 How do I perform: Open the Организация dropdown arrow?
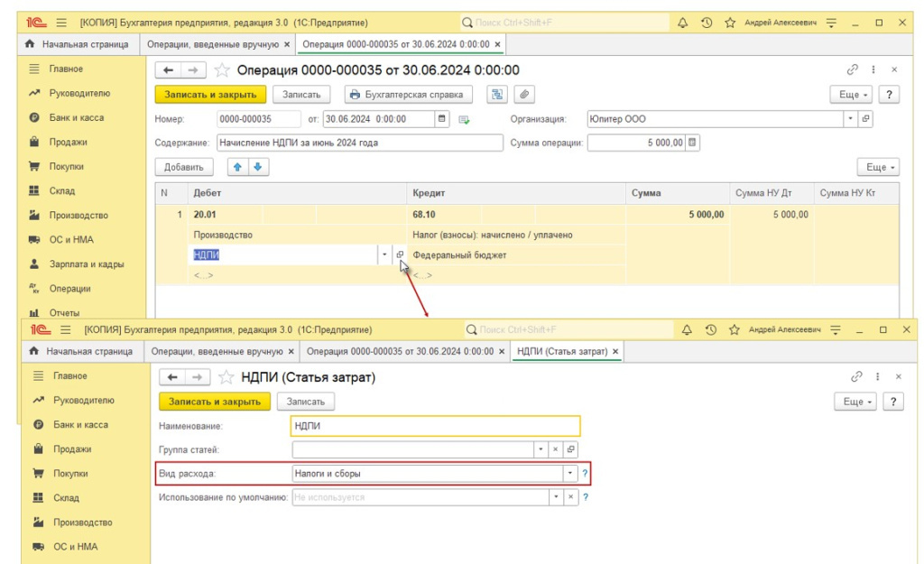[x=850, y=119]
